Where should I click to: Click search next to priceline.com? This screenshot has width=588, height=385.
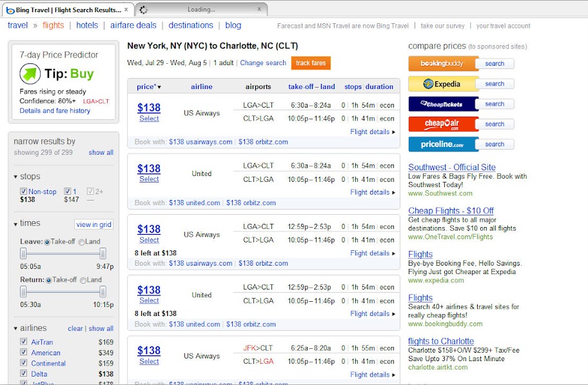point(495,144)
